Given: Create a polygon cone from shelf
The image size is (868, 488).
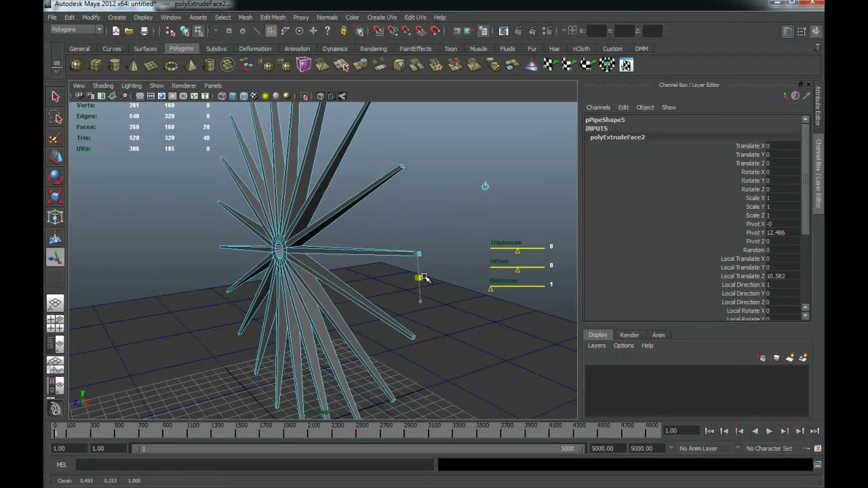Looking at the screenshot, I should [x=133, y=65].
